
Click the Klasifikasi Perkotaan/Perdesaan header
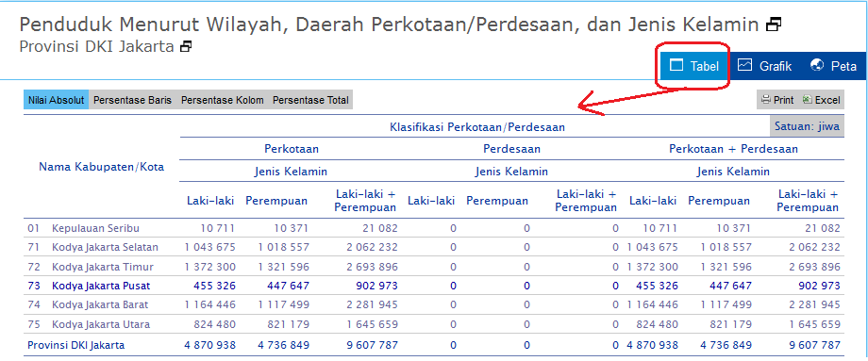click(x=477, y=127)
